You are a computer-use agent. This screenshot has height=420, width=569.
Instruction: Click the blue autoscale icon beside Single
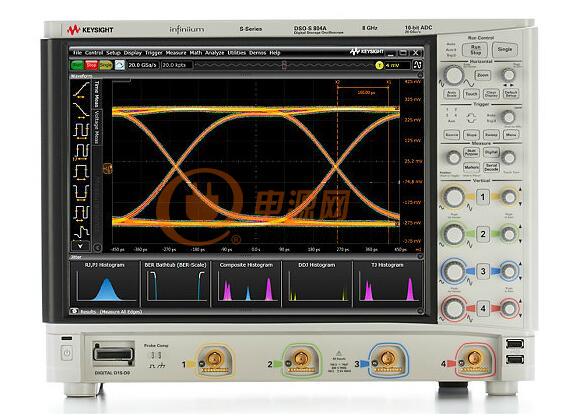point(119,65)
